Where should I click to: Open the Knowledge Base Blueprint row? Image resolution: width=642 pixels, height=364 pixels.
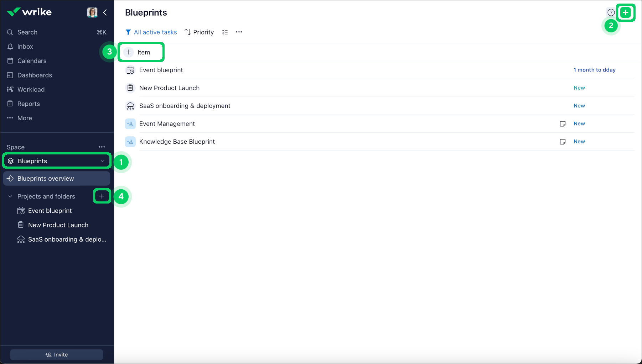click(x=380, y=142)
